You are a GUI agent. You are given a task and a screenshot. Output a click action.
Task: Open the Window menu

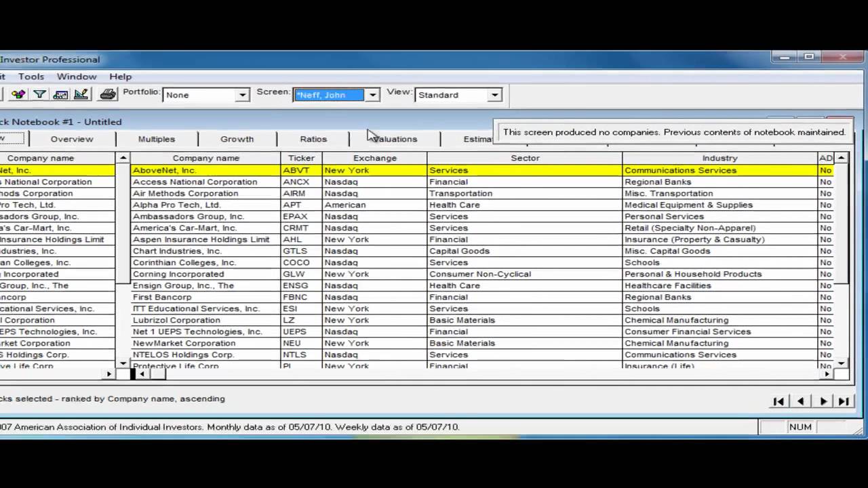point(77,77)
